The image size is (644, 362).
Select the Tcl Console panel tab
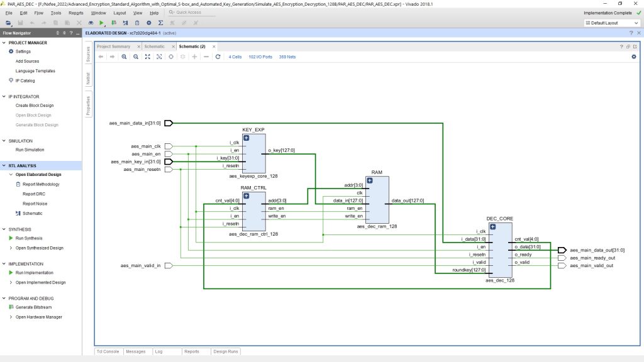pos(107,351)
